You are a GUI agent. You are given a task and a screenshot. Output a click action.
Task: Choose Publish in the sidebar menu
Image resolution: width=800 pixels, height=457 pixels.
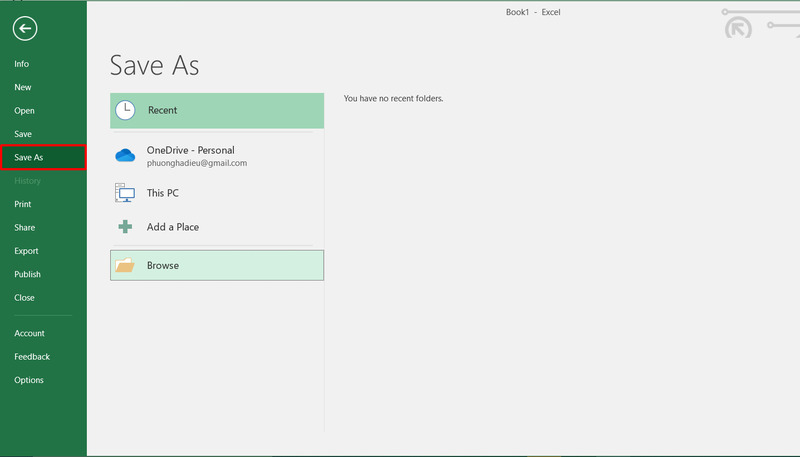(27, 274)
